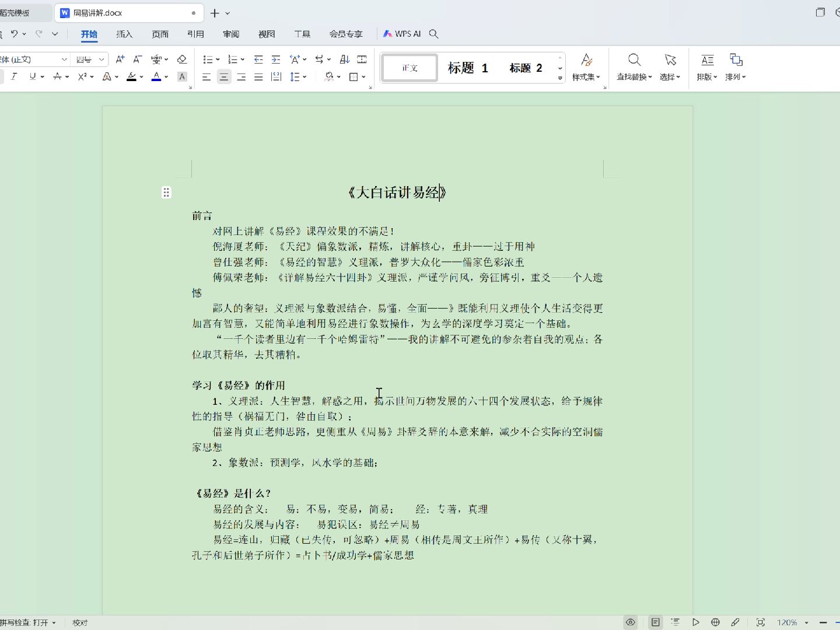The height and width of the screenshot is (630, 840).
Task: Toggle underline formatting
Action: (x=33, y=76)
